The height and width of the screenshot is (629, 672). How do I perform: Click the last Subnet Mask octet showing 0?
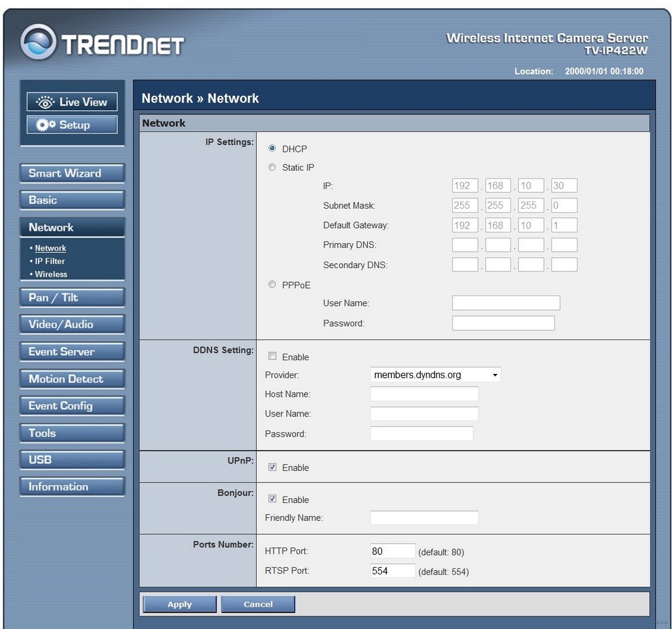click(564, 205)
